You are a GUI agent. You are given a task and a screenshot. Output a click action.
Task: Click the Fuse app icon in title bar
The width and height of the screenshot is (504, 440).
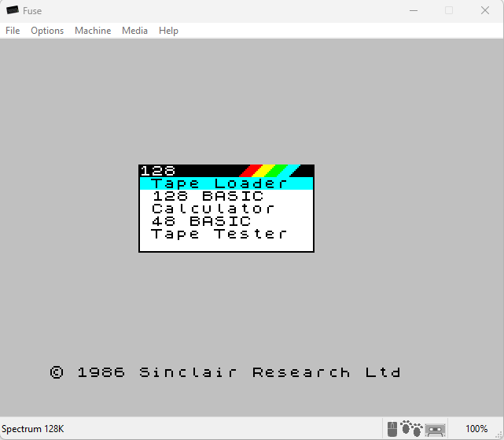coord(13,10)
